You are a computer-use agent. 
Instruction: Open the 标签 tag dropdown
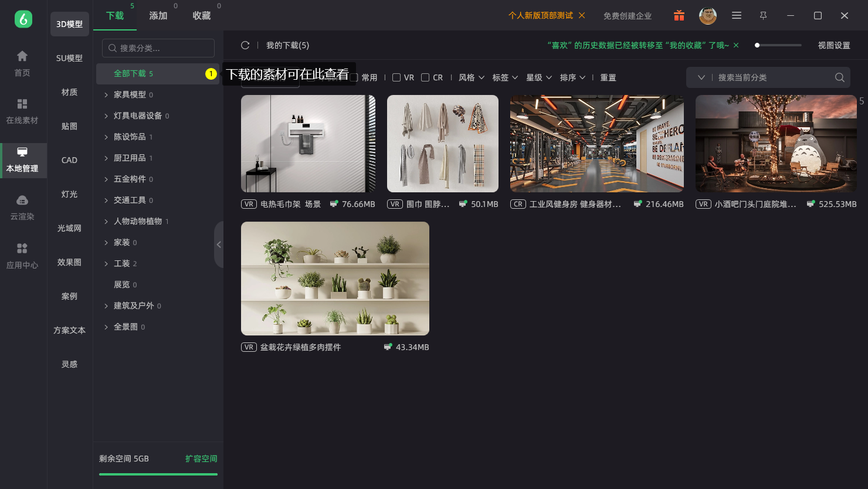[x=505, y=77]
